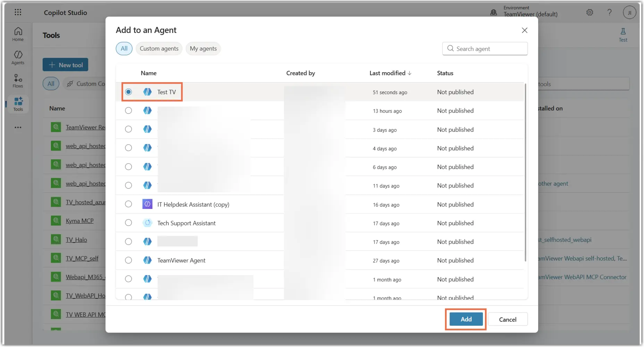This screenshot has height=347, width=644.
Task: Open the app launcher grid icon
Action: (18, 12)
